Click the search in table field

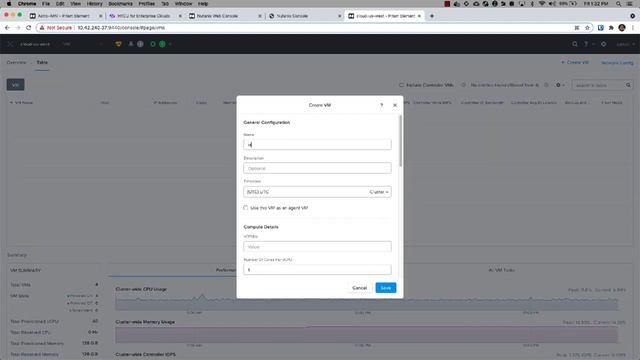point(599,85)
